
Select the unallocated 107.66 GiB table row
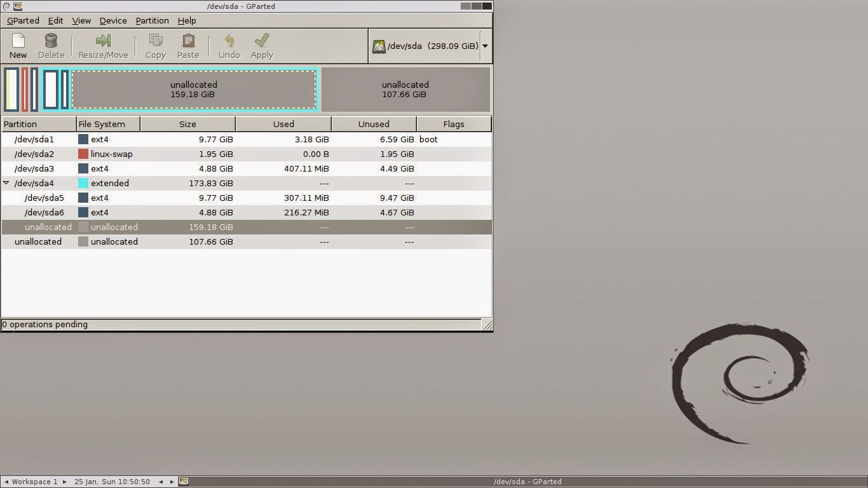247,241
